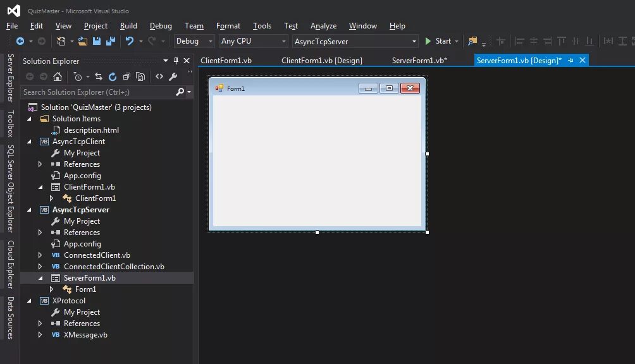Click the Save All toolbar icon
Screen dimensions: 635x364
(x=111, y=41)
